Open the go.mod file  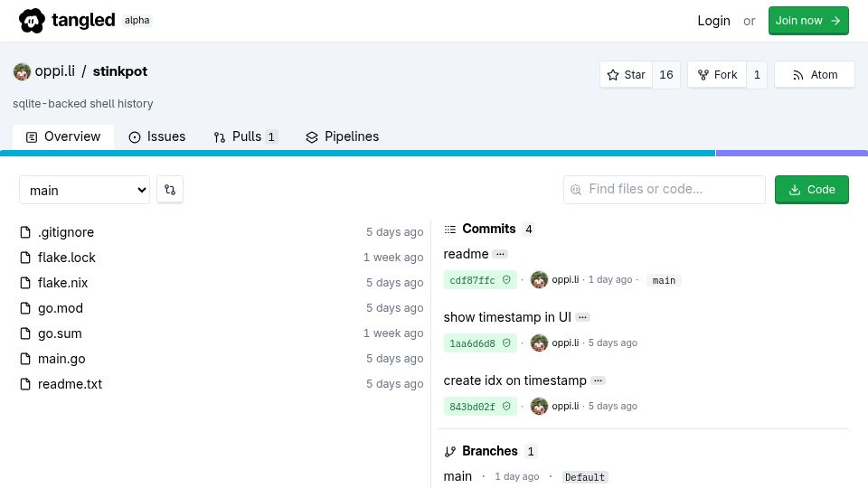(x=61, y=308)
